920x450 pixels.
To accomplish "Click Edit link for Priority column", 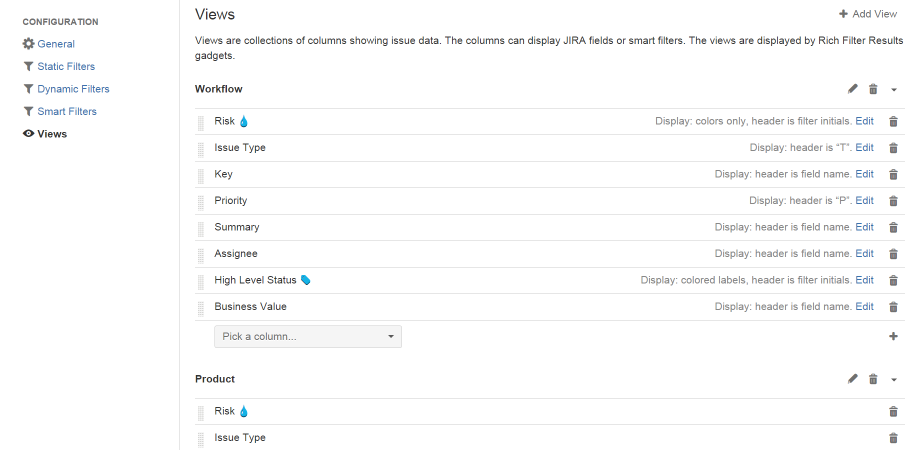I will pos(864,201).
